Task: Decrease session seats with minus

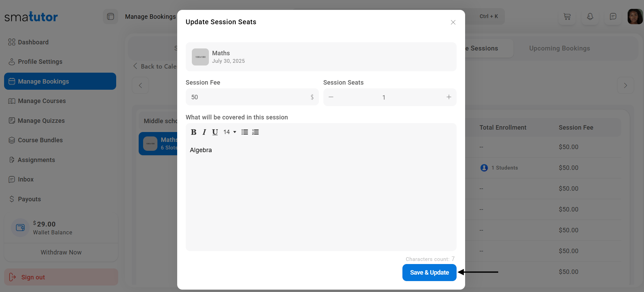Action: point(331,97)
